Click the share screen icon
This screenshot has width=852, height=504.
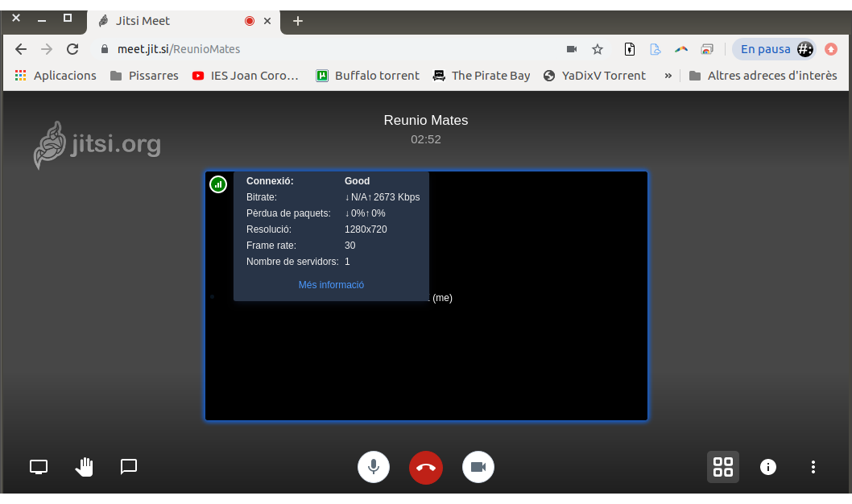click(39, 467)
